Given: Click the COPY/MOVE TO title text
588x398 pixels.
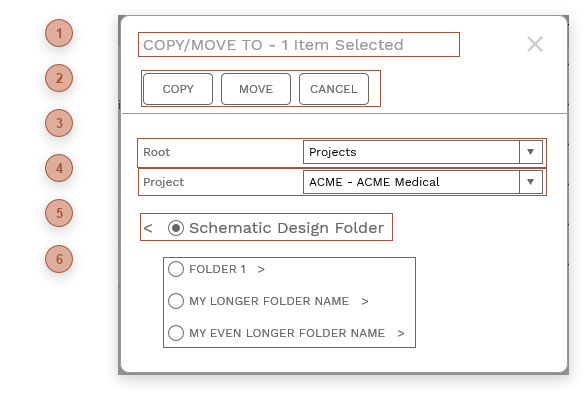Looking at the screenshot, I should [x=273, y=45].
